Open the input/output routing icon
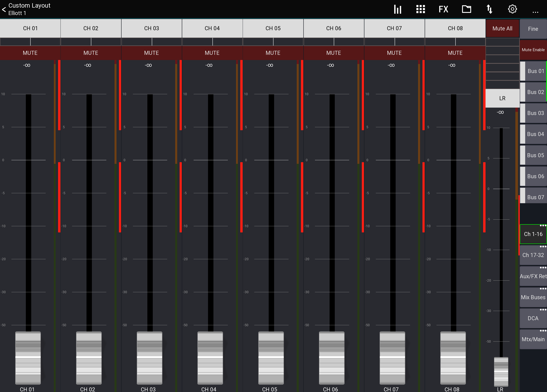 (490, 9)
